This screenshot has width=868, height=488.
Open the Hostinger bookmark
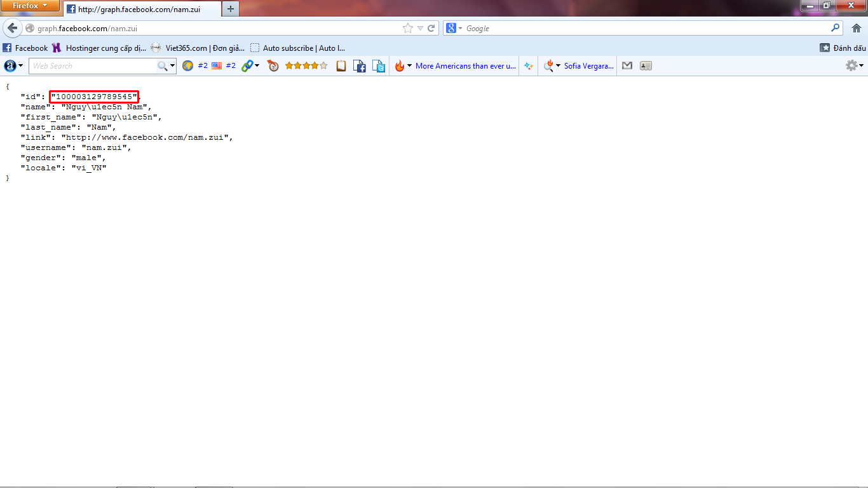tap(99, 48)
